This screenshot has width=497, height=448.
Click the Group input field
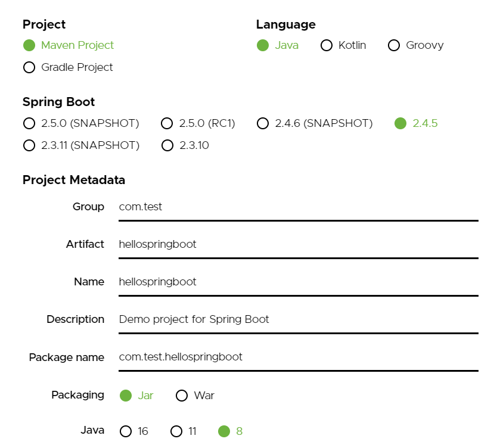(298, 207)
